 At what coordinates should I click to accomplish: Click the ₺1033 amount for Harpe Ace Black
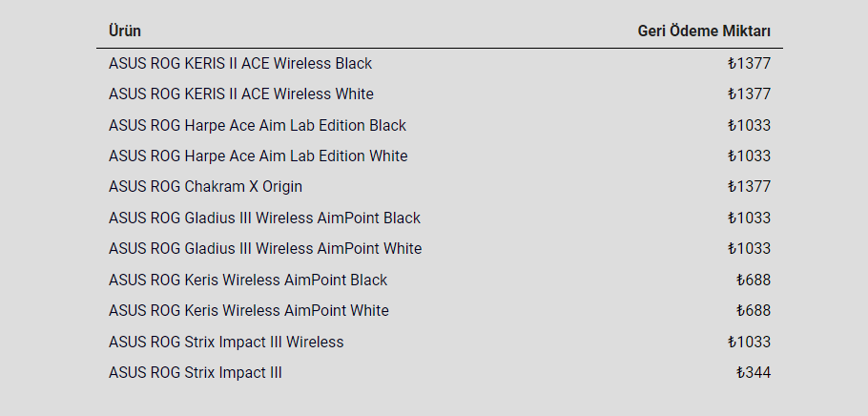click(x=749, y=126)
